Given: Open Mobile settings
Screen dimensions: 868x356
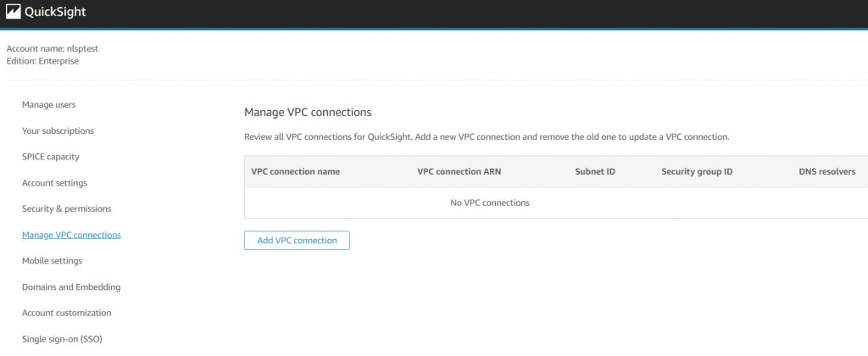Looking at the screenshot, I should pyautogui.click(x=52, y=261).
